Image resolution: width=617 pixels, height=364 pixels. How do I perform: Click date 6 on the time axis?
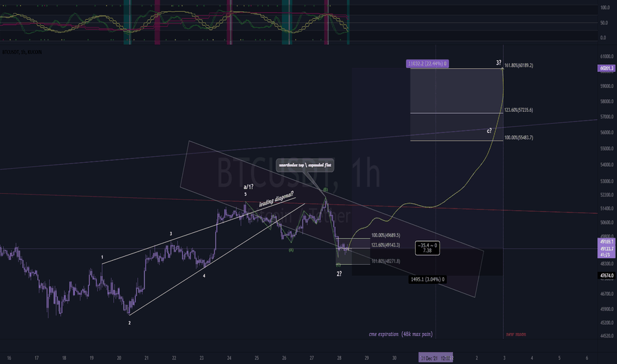pyautogui.click(x=587, y=358)
